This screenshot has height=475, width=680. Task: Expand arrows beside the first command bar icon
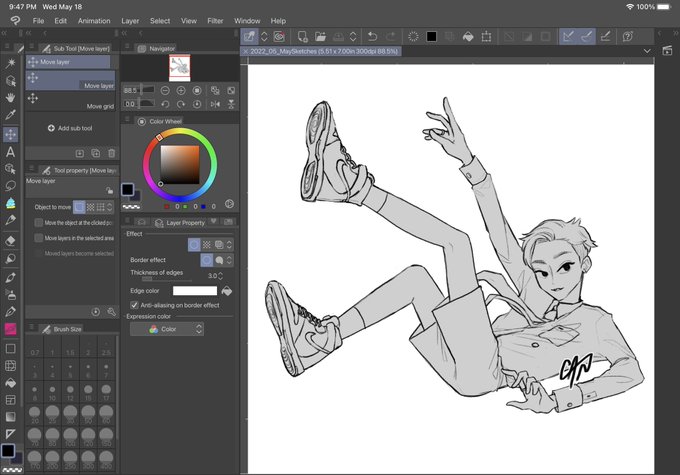click(x=264, y=37)
